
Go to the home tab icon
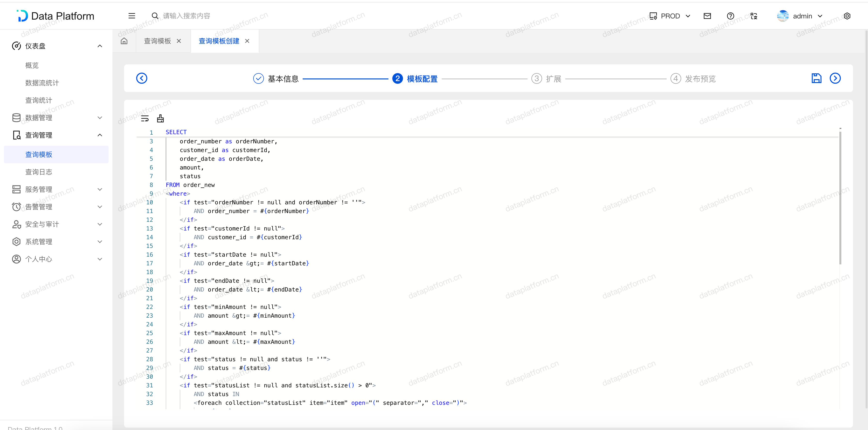(124, 41)
